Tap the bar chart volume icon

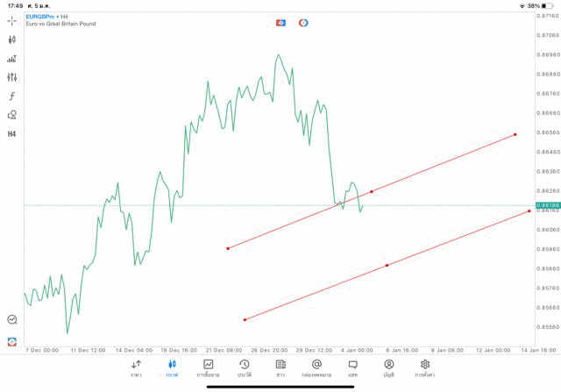(12, 59)
